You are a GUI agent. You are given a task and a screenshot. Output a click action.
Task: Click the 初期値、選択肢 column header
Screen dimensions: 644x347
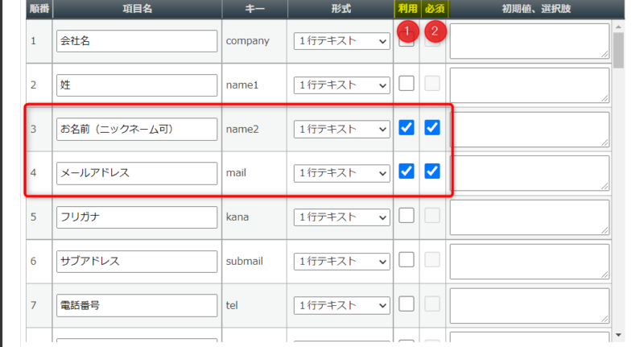point(536,9)
